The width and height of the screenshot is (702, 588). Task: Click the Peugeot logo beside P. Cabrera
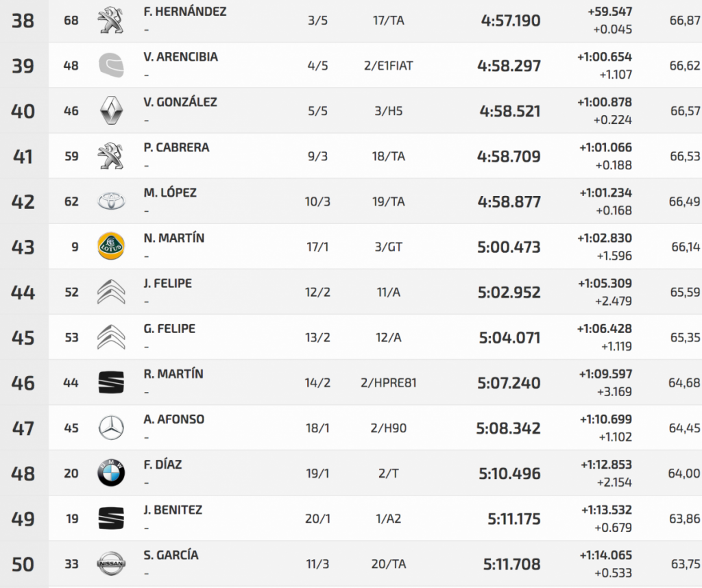[110, 156]
